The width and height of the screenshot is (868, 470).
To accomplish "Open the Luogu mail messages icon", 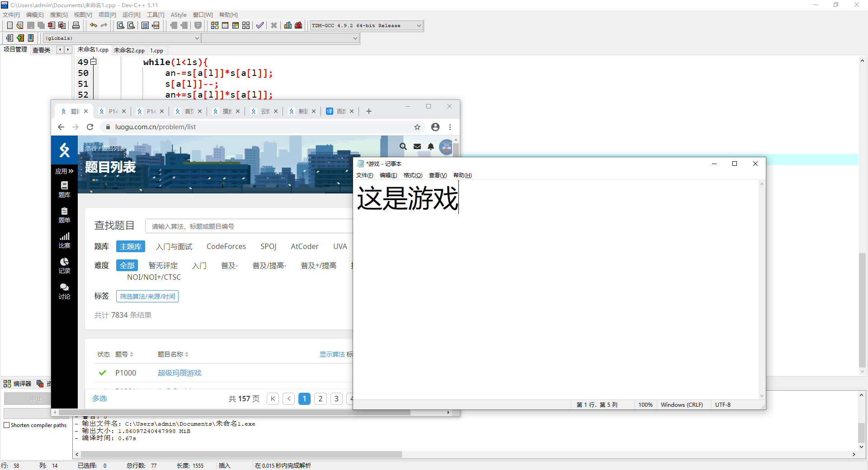I will tap(417, 146).
